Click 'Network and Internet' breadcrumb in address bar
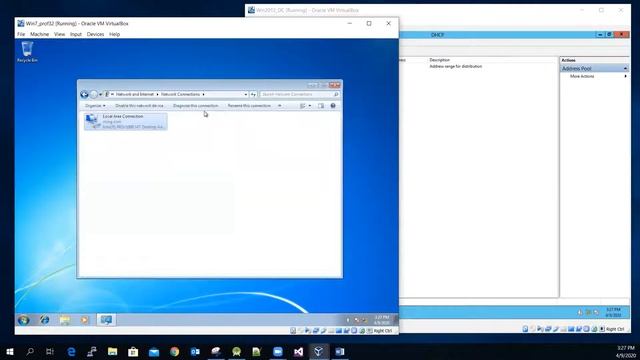Viewport: 640px width, 360px height. [x=135, y=94]
